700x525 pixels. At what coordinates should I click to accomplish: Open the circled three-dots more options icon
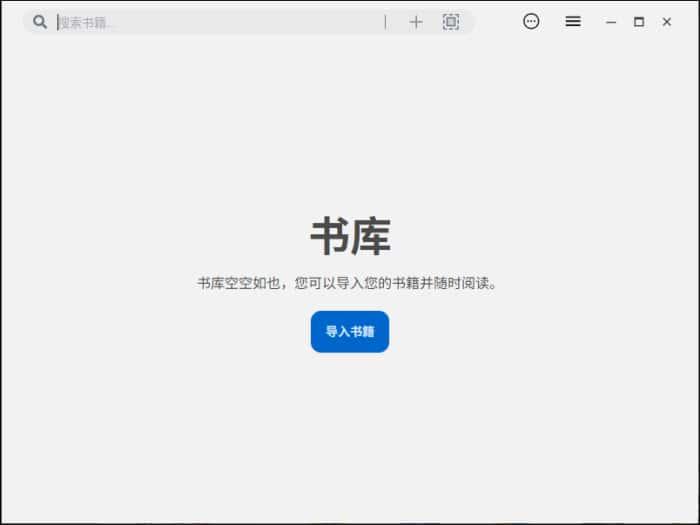(531, 21)
